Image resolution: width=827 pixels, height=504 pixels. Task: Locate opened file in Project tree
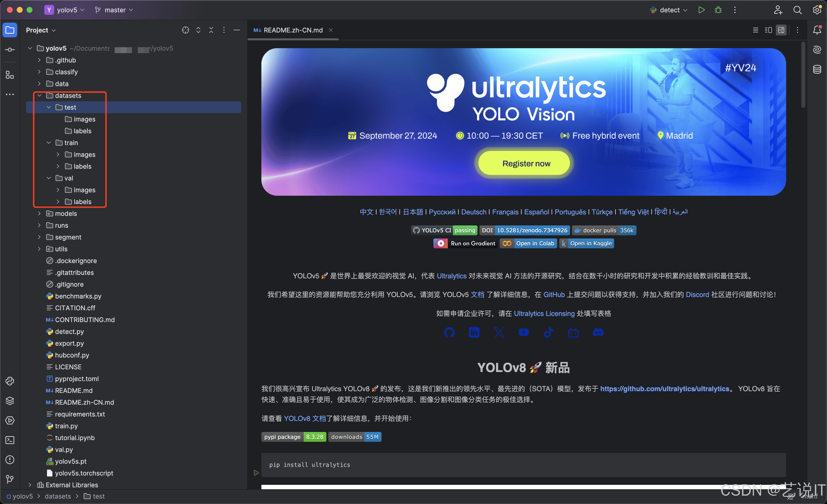coord(185,30)
